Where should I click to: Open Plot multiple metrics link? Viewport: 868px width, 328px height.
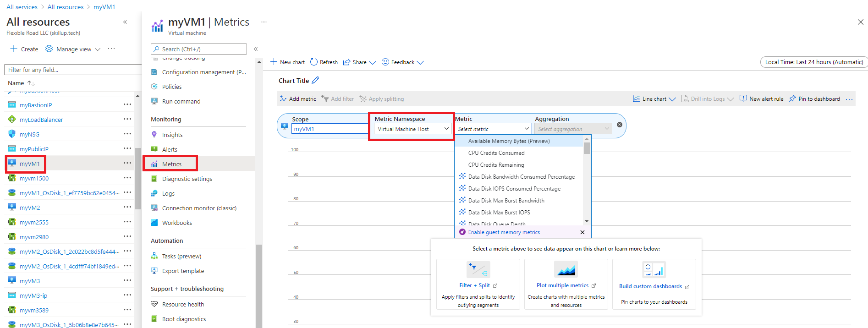click(562, 285)
